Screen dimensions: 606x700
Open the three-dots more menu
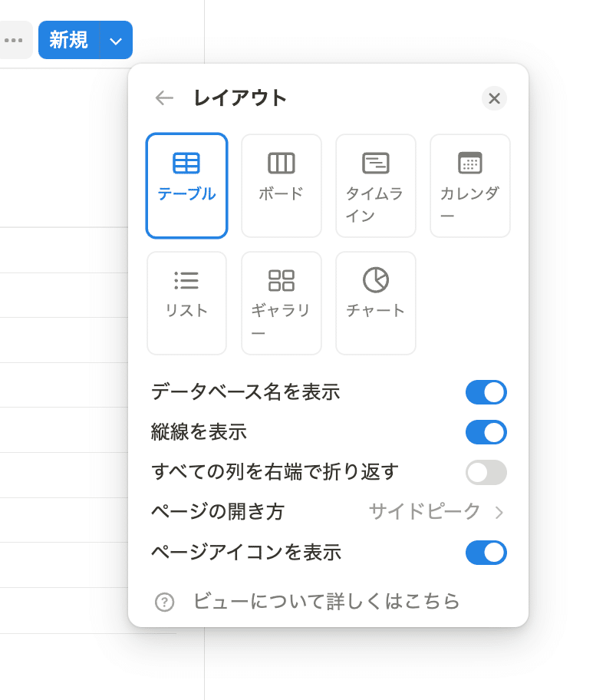click(14, 40)
